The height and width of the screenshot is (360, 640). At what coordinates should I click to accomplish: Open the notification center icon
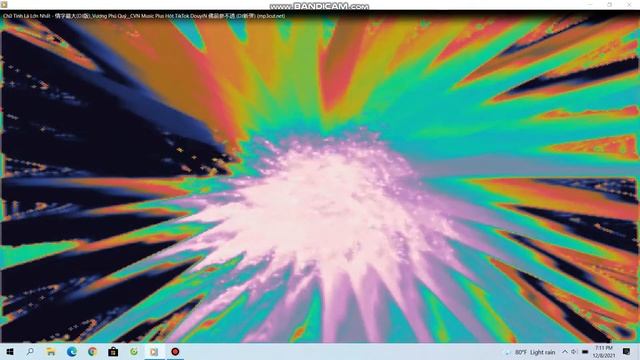click(626, 351)
